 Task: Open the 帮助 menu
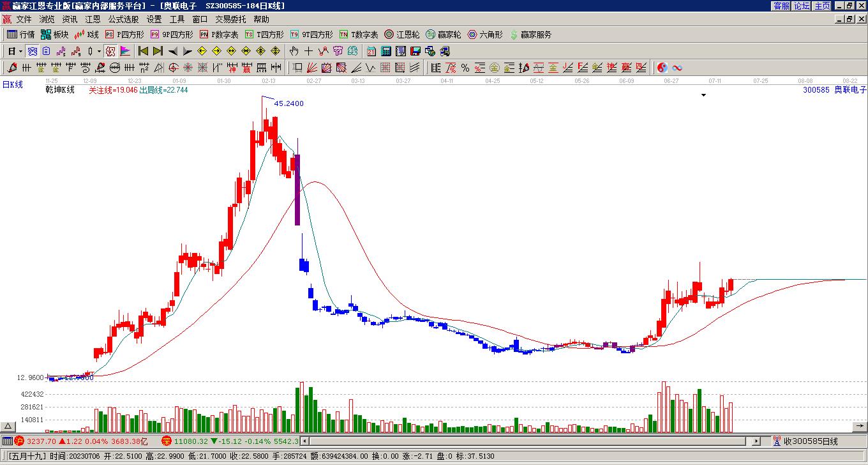tap(261, 19)
